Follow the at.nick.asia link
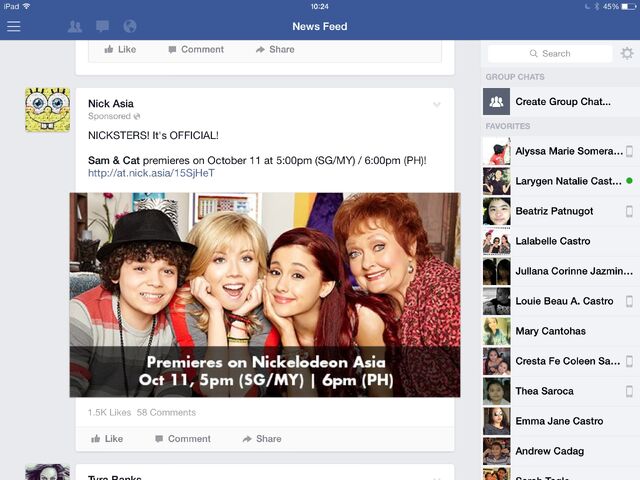The width and height of the screenshot is (640, 480). click(x=151, y=173)
